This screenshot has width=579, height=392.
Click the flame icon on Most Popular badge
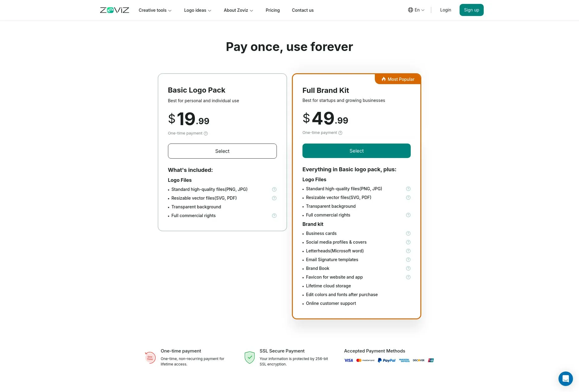[383, 79]
